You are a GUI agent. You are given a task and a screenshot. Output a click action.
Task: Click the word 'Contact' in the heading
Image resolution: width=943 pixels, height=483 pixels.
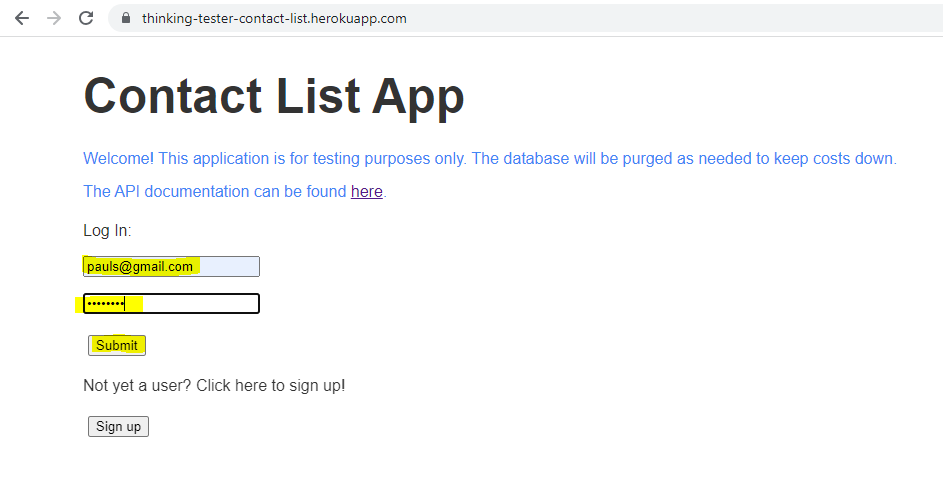[x=173, y=96]
